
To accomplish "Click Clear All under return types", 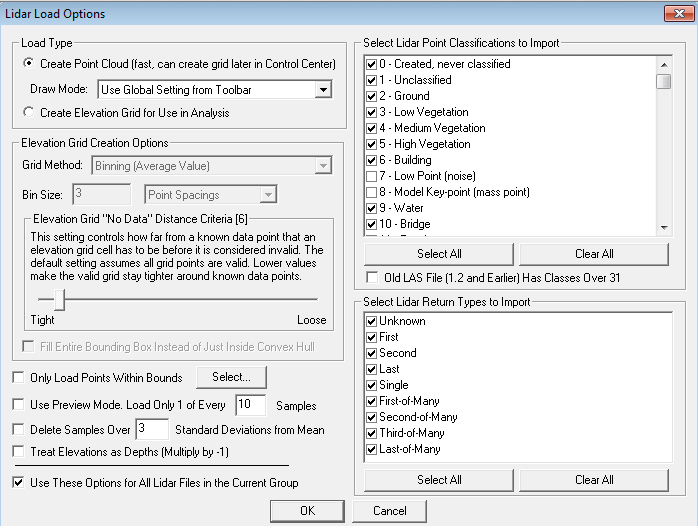I will (x=594, y=480).
